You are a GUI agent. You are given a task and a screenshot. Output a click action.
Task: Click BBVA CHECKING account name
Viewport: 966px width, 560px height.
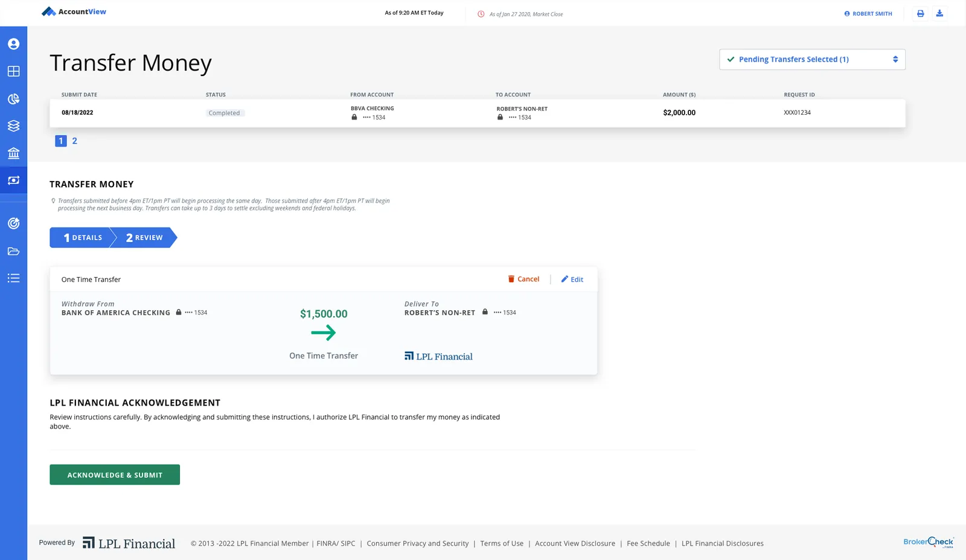coord(373,109)
